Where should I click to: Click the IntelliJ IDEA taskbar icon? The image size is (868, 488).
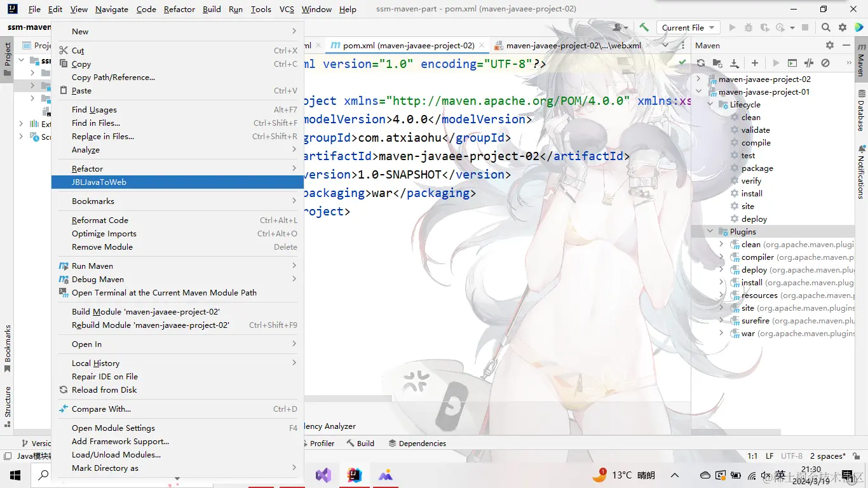pyautogui.click(x=355, y=475)
